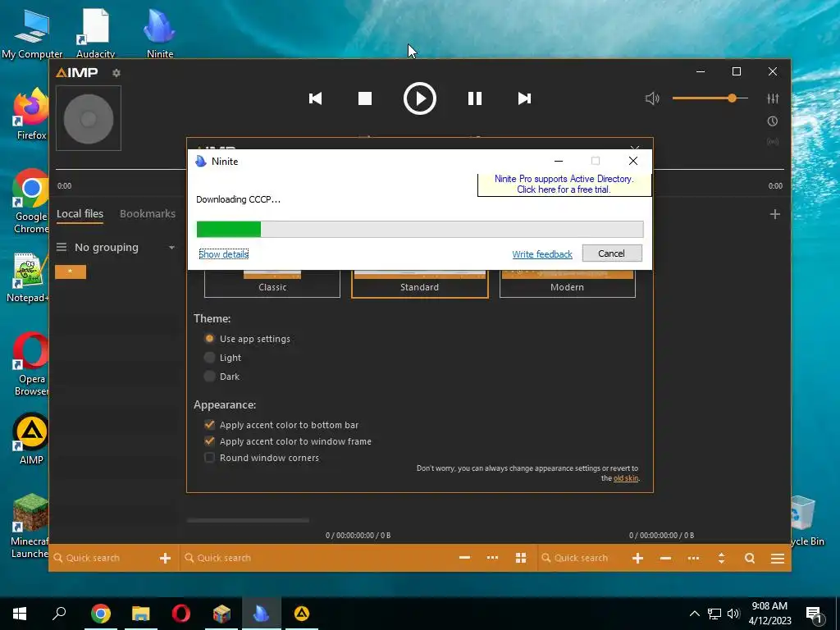This screenshot has width=840, height=630.
Task: Open playlist menu hamburger at bottom right
Action: pos(778,558)
